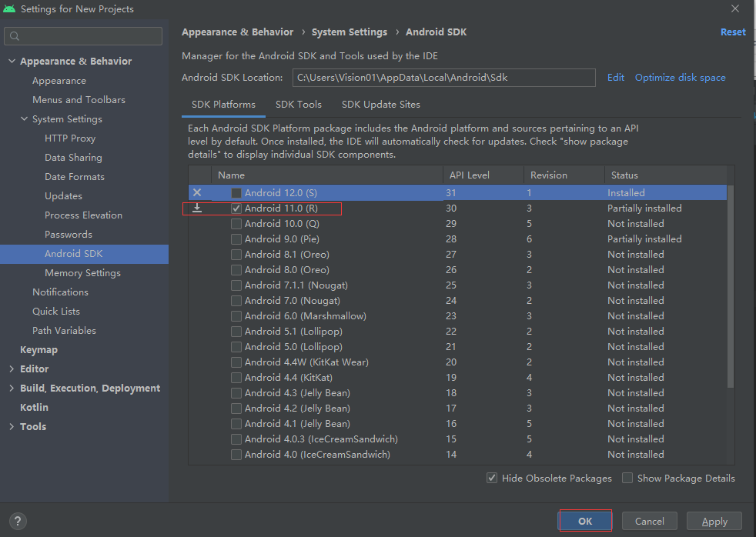
Task: Click the settings search field
Action: pyautogui.click(x=83, y=36)
